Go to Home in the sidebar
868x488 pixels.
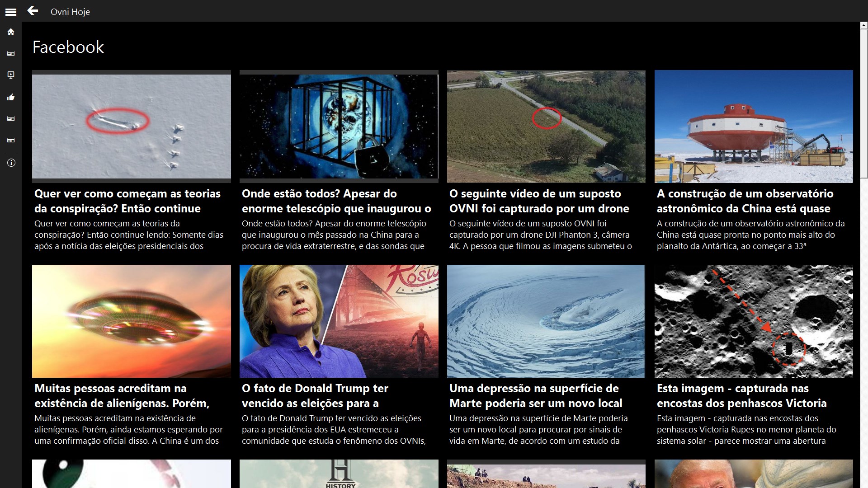point(11,32)
